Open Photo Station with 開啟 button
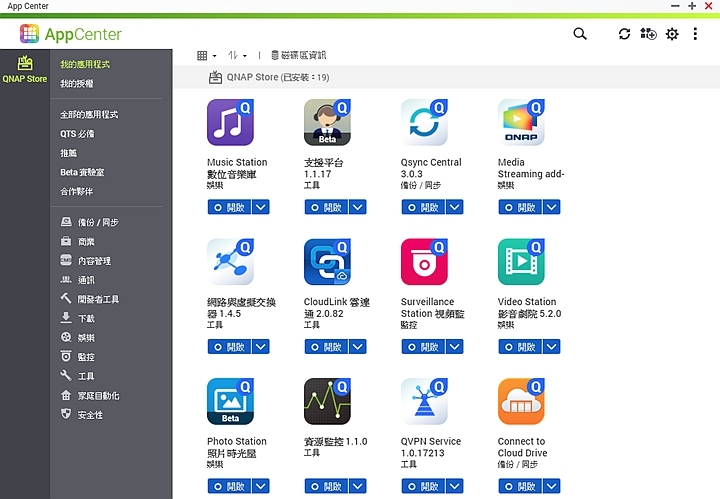This screenshot has width=720, height=499. [229, 486]
